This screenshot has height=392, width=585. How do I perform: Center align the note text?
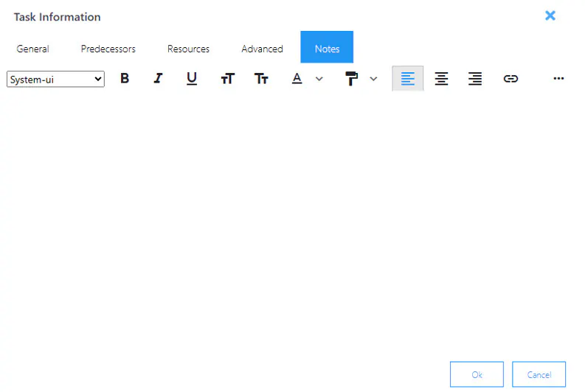point(441,79)
